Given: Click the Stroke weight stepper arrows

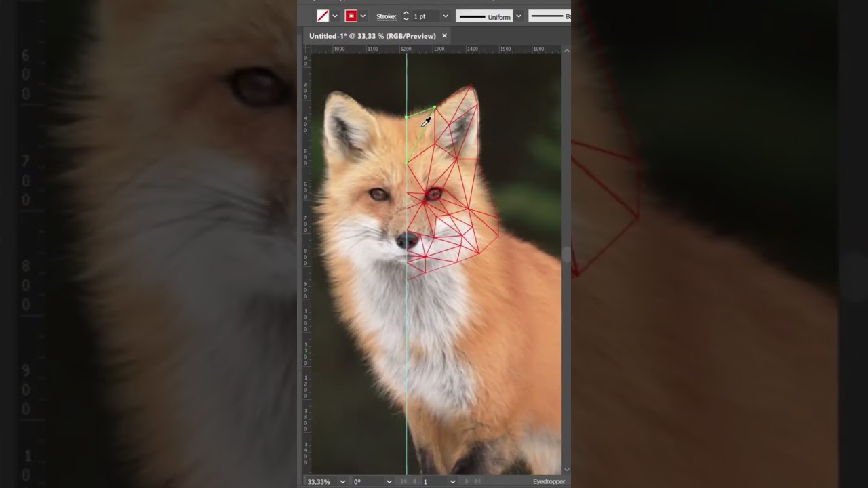Looking at the screenshot, I should tap(406, 16).
